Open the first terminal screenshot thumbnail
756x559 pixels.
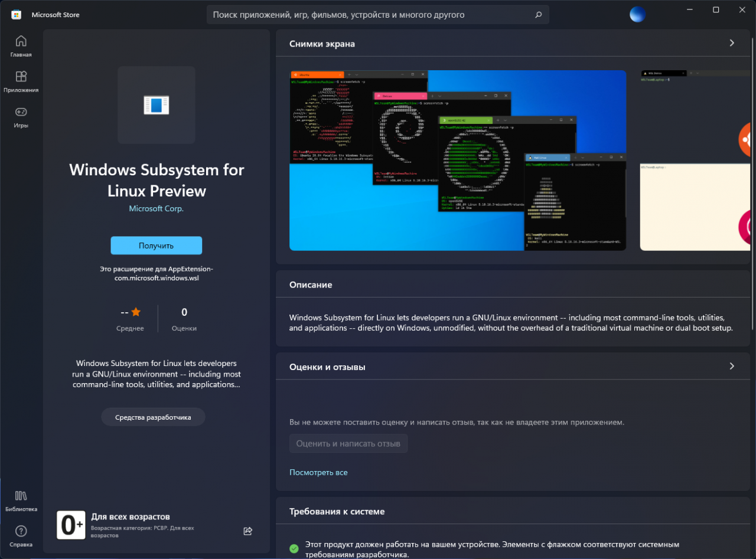(458, 161)
